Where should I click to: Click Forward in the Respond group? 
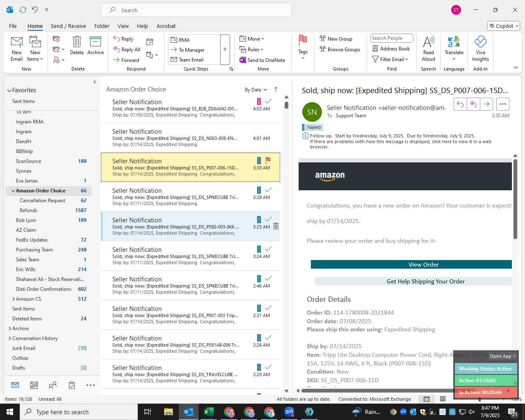click(x=126, y=60)
